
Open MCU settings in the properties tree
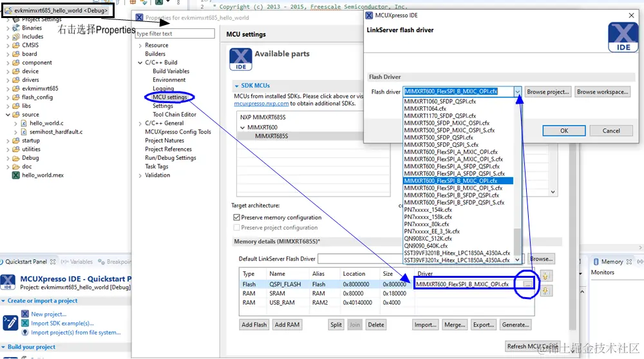(169, 97)
